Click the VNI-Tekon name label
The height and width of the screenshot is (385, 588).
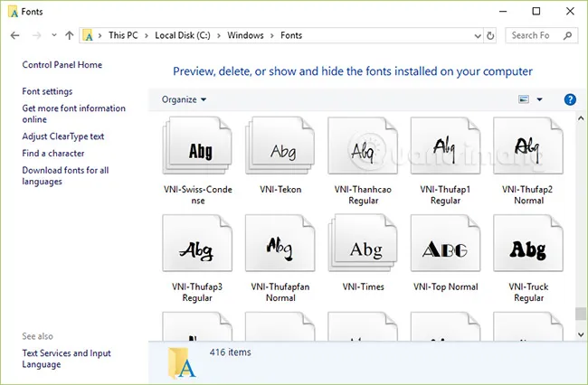pos(280,190)
